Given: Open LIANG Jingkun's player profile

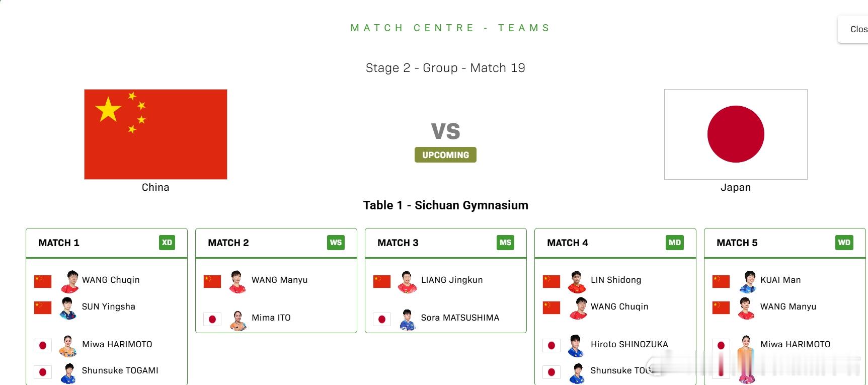Looking at the screenshot, I should coord(451,280).
